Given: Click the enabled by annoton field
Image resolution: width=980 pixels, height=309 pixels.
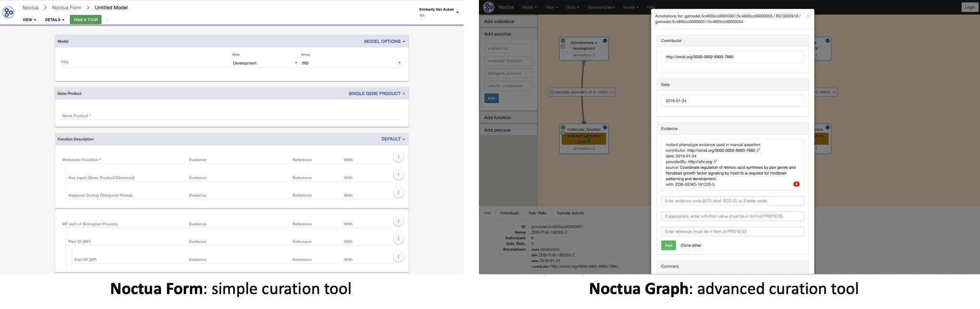Looking at the screenshot, I should click(508, 48).
